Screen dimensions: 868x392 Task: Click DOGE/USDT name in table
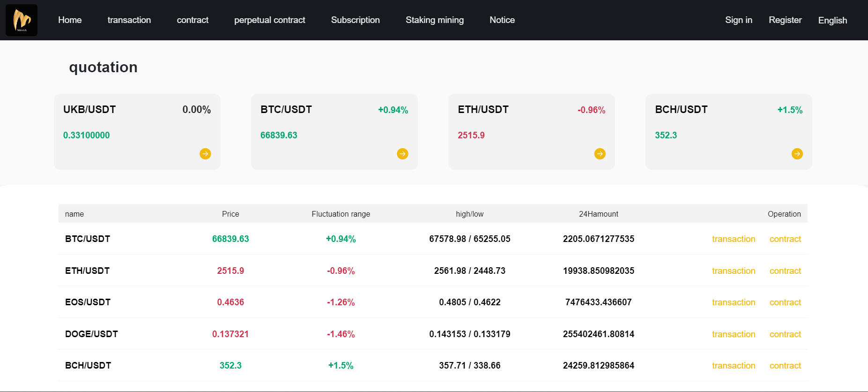click(91, 334)
